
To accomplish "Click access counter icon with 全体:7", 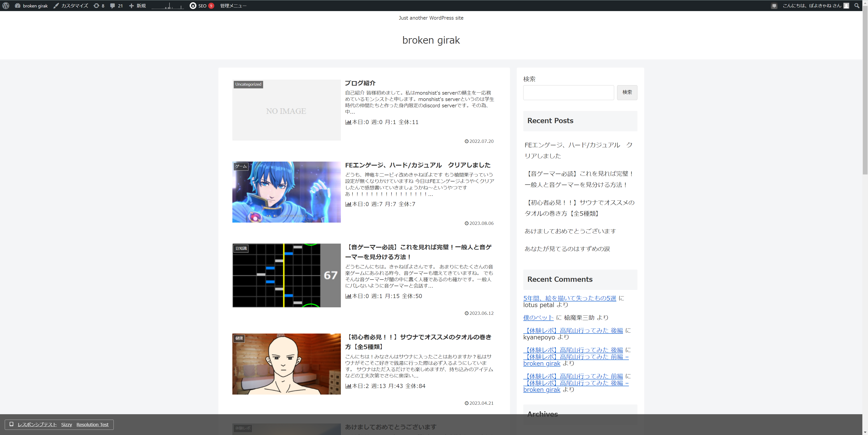I will pos(348,204).
